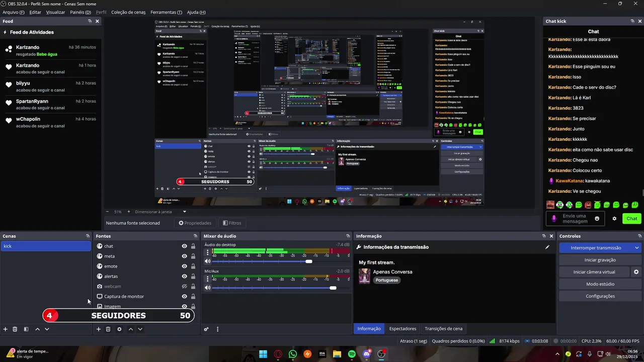The image size is (644, 362).
Task: Open the Coleção de cenas menu
Action: click(x=128, y=12)
